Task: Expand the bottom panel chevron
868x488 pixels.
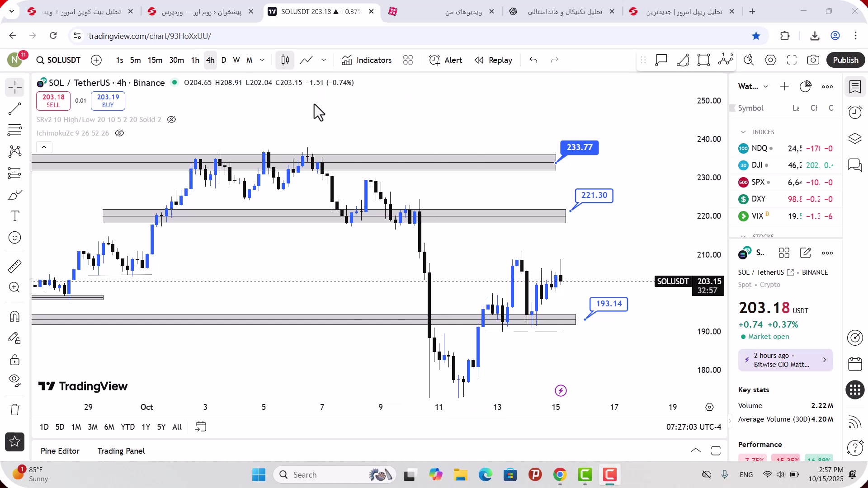Action: click(696, 450)
